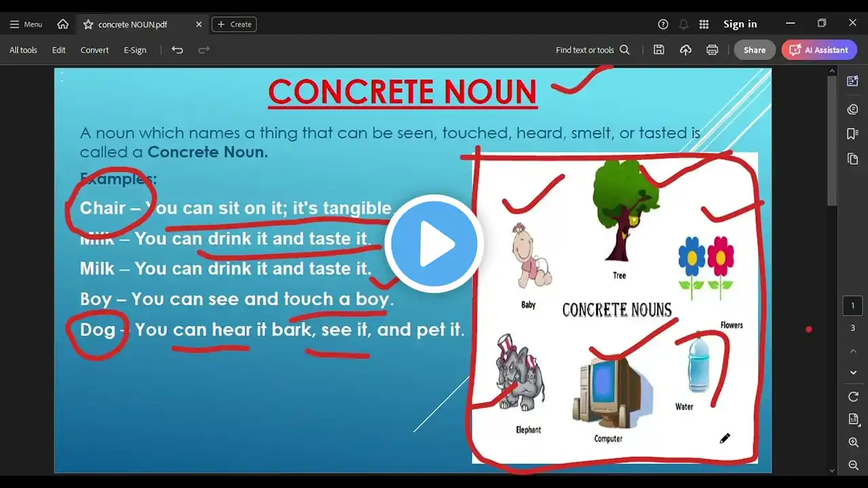Click the Baby picture
Screen dimensions: 868x488
(x=531, y=255)
